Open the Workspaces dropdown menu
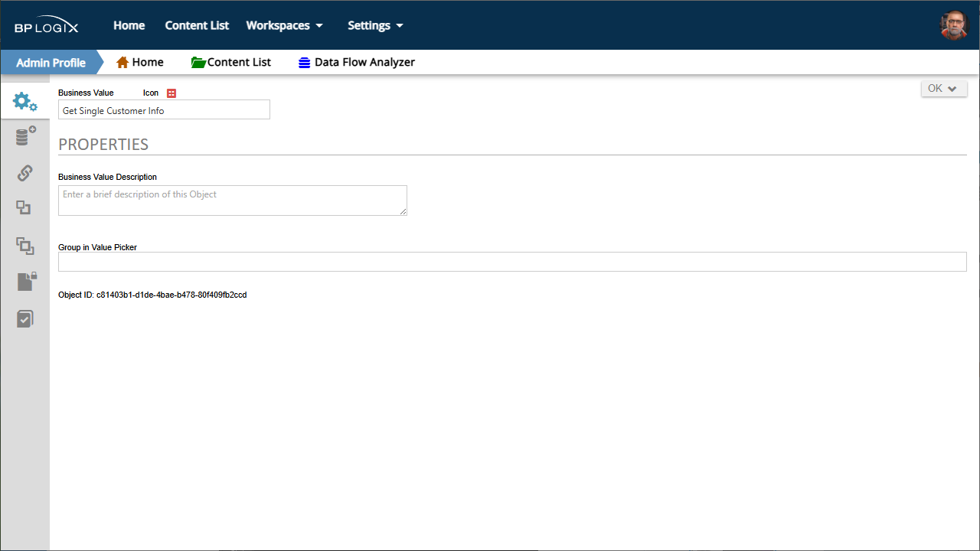This screenshot has height=551, width=980. coord(285,25)
